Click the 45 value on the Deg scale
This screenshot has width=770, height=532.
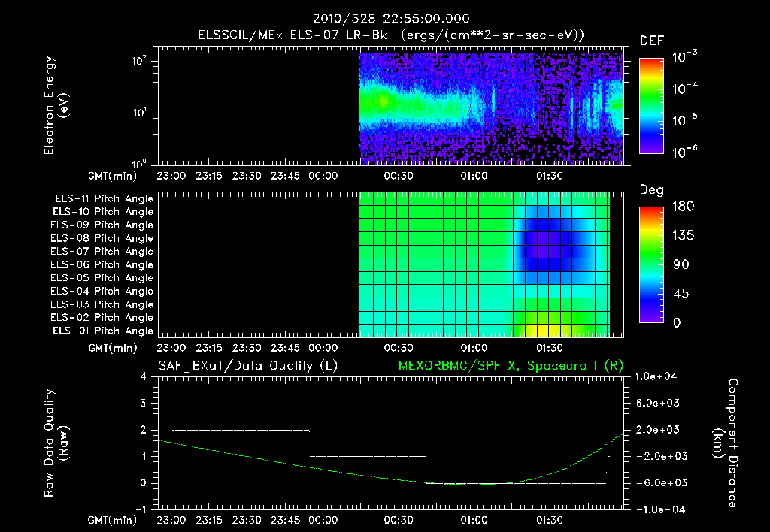click(x=681, y=294)
